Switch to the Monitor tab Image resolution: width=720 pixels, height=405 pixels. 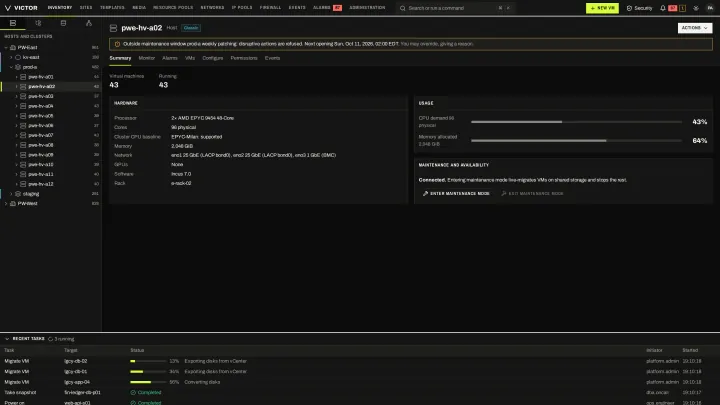(x=146, y=58)
